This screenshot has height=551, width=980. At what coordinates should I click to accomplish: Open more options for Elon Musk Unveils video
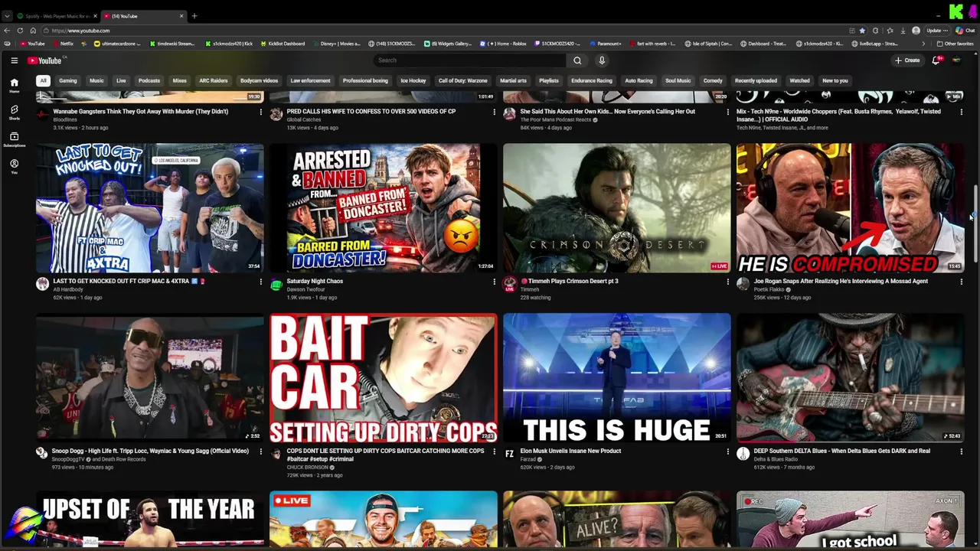tap(727, 452)
